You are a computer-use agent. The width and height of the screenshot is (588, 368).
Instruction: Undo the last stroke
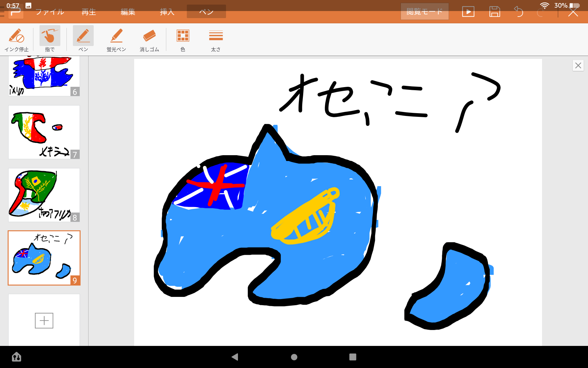518,12
